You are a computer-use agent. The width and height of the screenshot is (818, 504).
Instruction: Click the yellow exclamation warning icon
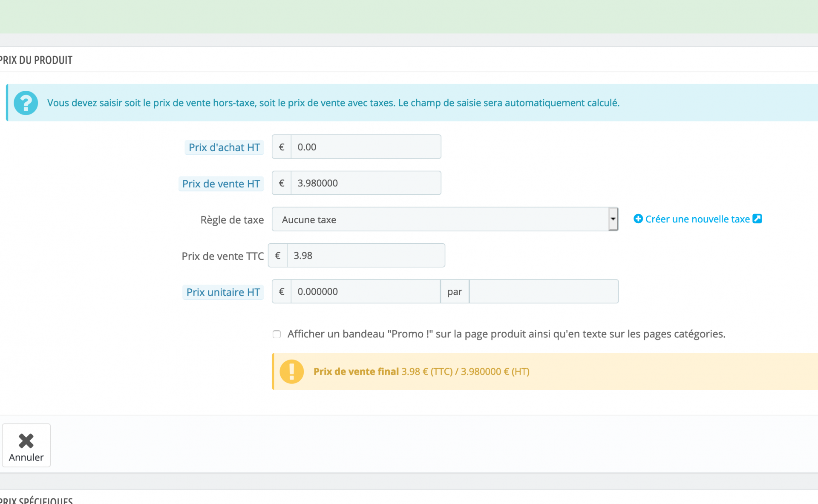[292, 372]
